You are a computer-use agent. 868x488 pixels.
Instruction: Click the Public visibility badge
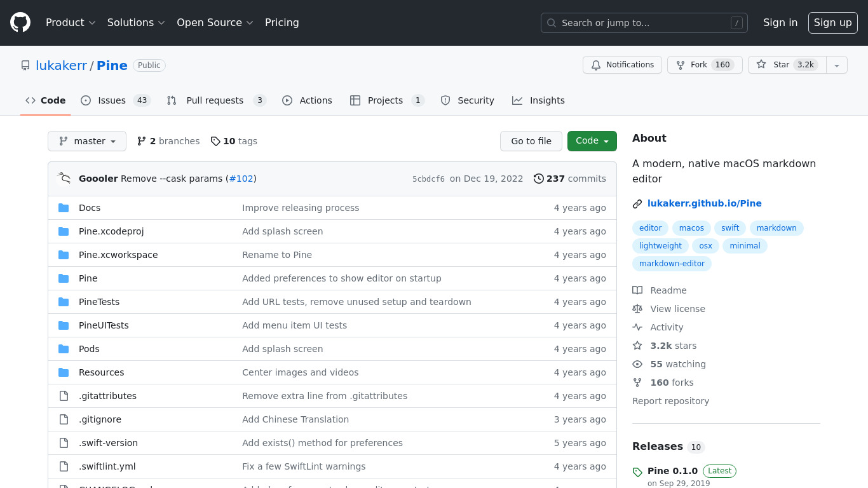tap(149, 65)
